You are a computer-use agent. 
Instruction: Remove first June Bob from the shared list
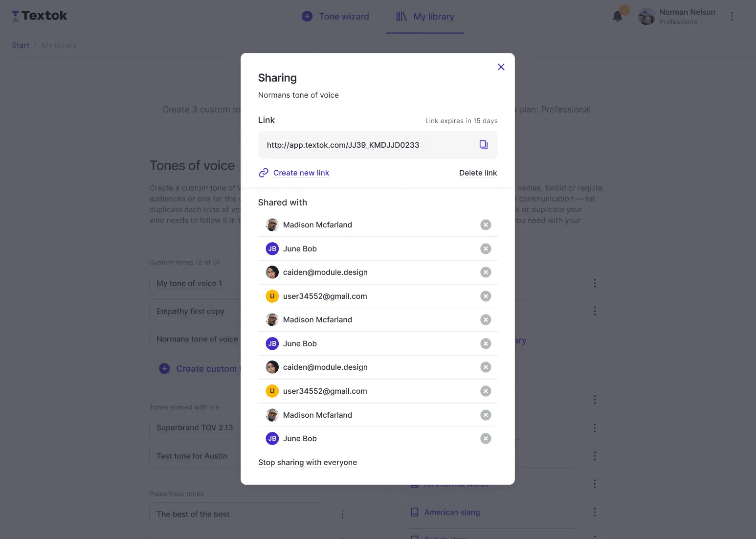[486, 248]
